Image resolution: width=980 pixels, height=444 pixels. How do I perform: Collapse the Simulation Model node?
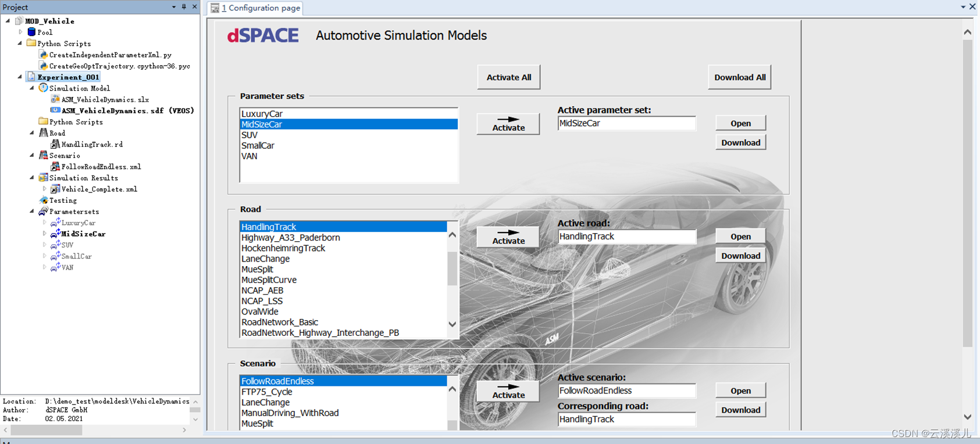pos(32,88)
